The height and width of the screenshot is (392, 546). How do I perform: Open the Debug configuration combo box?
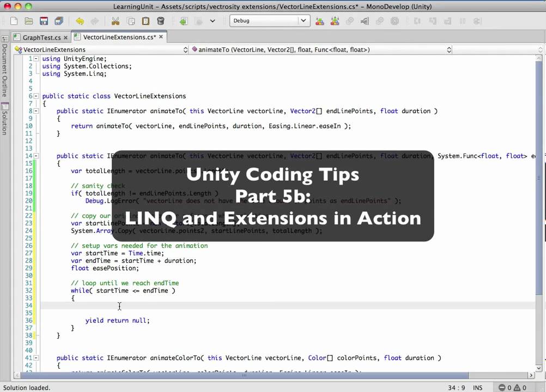pos(270,21)
